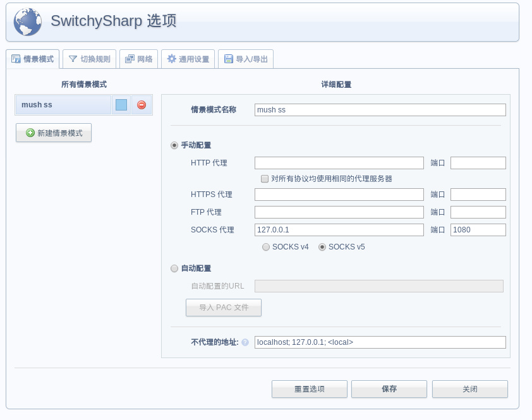The width and height of the screenshot is (532, 420).
Task: Switch to the 情景模式 tab
Action: coord(33,59)
